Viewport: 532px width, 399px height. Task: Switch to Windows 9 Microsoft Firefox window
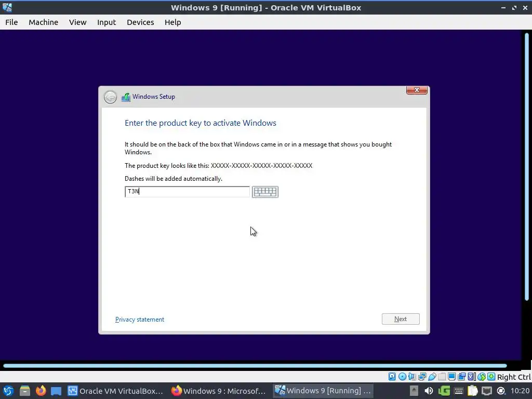click(x=218, y=391)
